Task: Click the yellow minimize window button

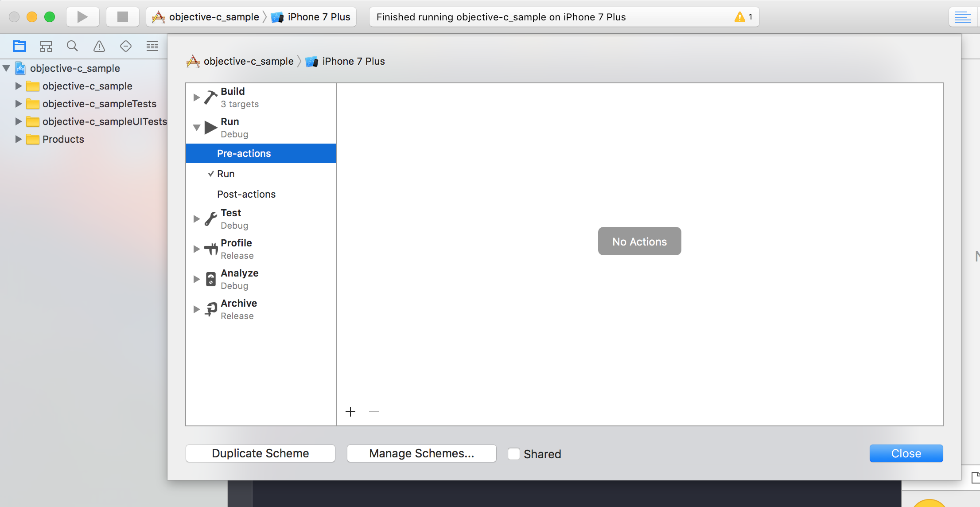Action: point(32,17)
